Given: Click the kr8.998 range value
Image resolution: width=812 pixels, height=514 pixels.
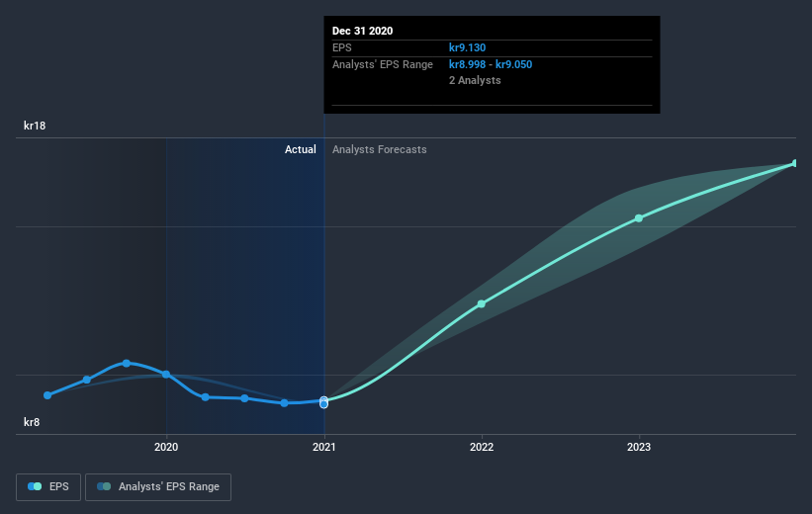Looking at the screenshot, I should click(x=467, y=64).
